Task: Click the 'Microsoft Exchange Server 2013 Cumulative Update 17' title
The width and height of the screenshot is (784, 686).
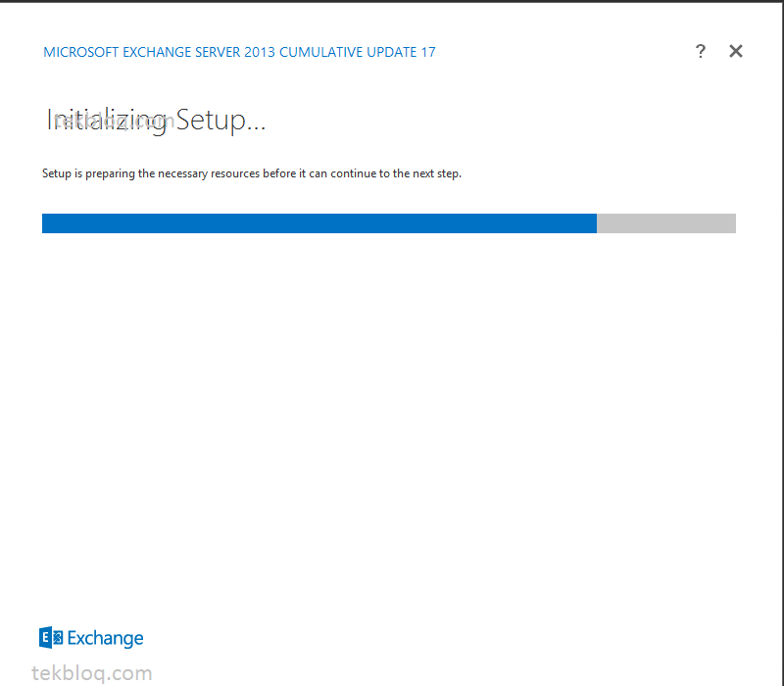Action: tap(239, 52)
